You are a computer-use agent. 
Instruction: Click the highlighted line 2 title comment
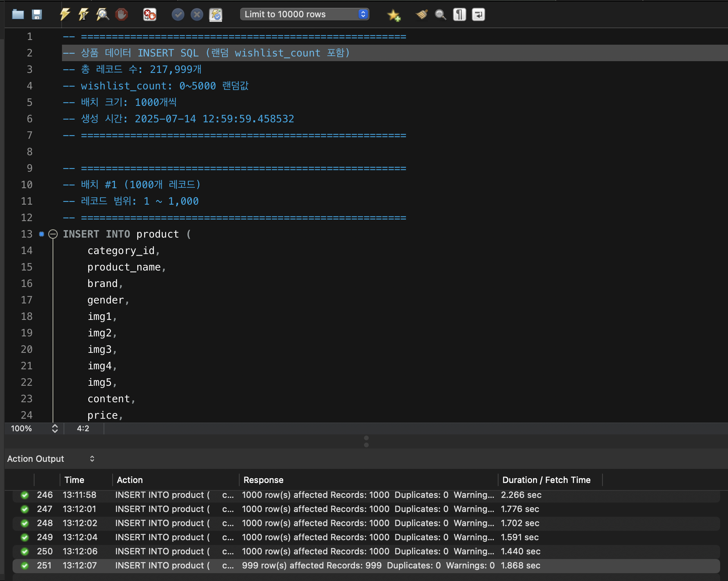(206, 53)
